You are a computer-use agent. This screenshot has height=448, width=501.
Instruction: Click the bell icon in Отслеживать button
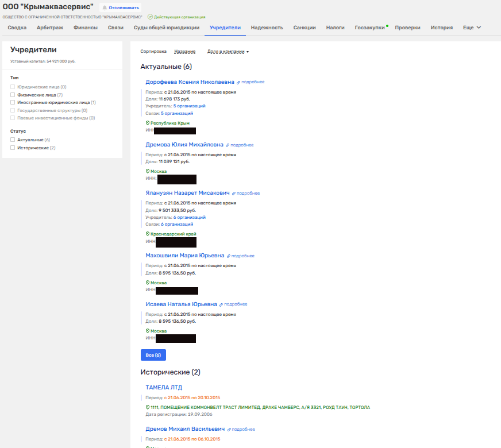tap(105, 8)
